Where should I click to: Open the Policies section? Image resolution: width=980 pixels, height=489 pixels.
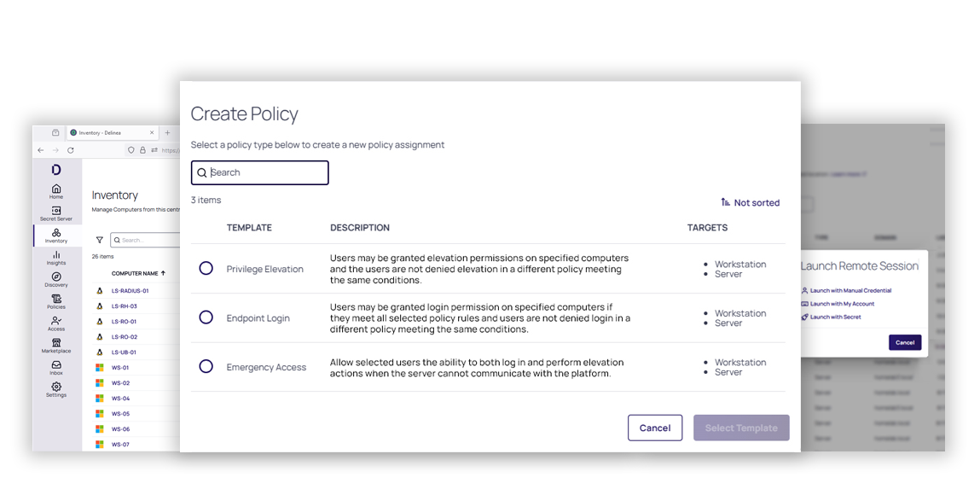(56, 301)
